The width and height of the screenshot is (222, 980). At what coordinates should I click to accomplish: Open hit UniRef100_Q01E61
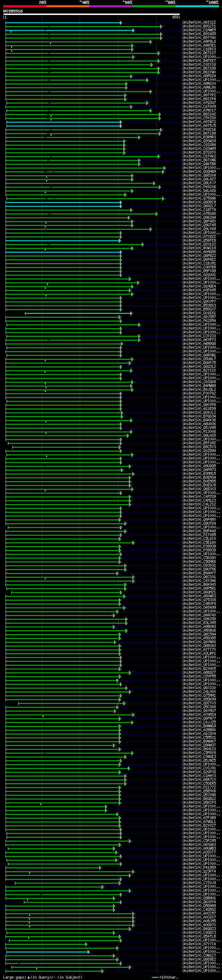[199, 314]
